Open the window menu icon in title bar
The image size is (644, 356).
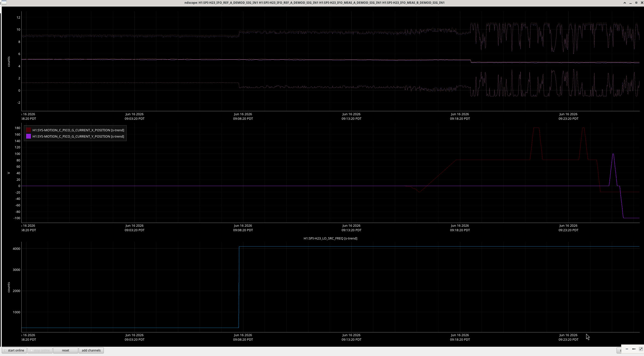[4, 3]
